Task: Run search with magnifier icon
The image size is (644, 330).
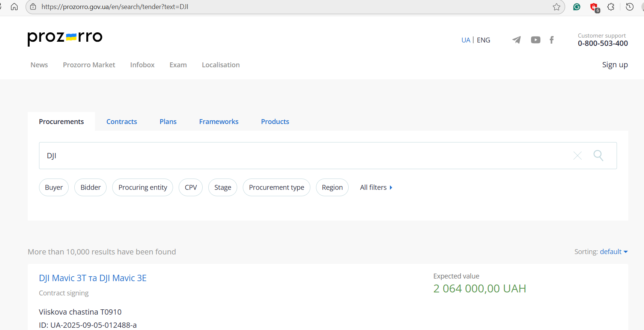Action: tap(598, 155)
